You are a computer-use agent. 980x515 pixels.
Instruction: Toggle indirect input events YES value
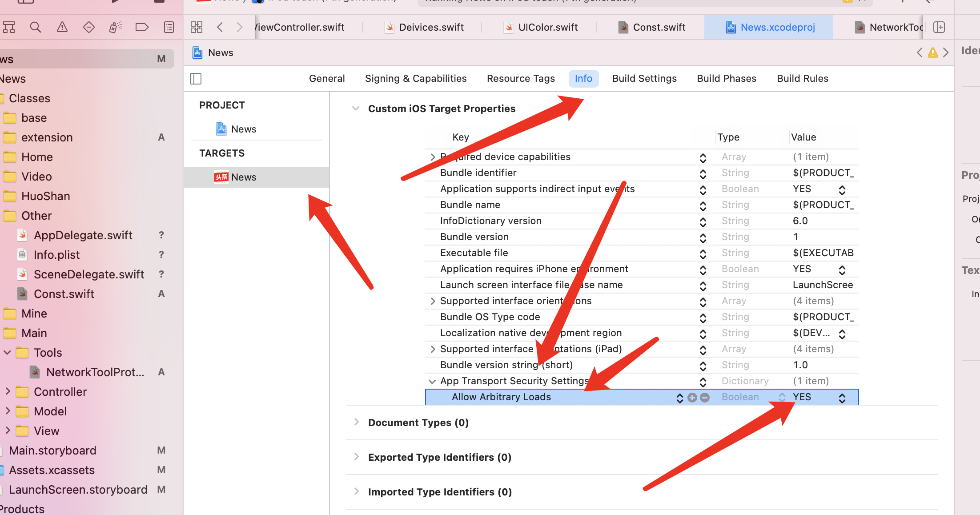point(842,190)
